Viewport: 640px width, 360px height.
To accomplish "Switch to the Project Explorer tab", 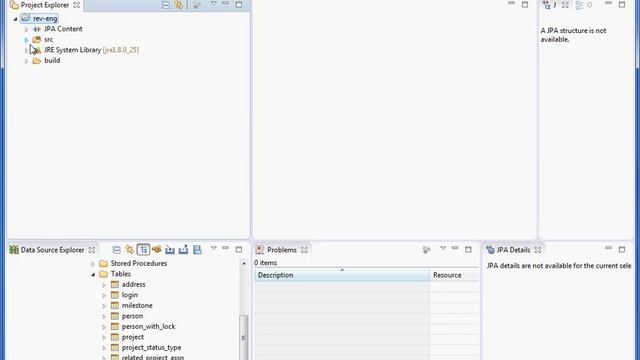I will pos(45,5).
